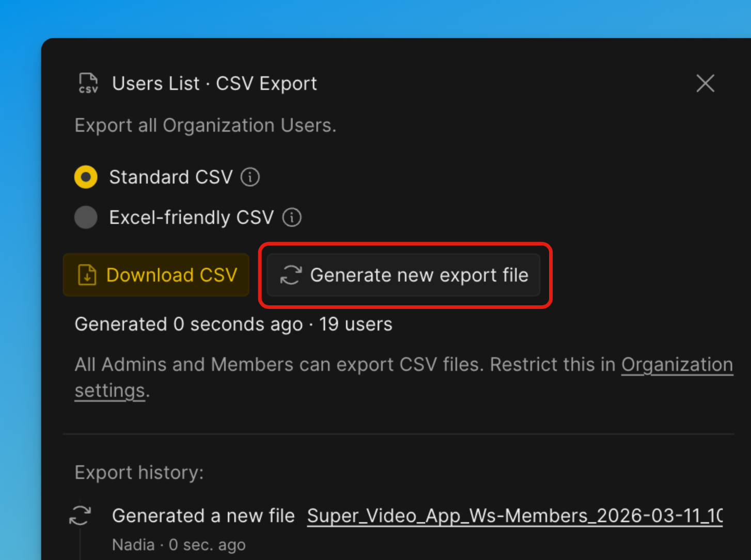Click the download arrow icon on Download CSV
Image resolution: width=751 pixels, height=560 pixels.
[87, 275]
